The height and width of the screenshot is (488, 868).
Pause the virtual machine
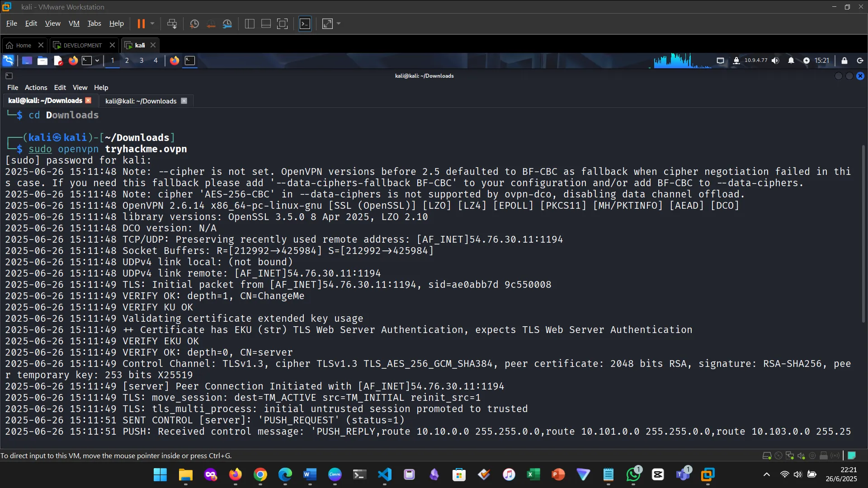[142, 23]
